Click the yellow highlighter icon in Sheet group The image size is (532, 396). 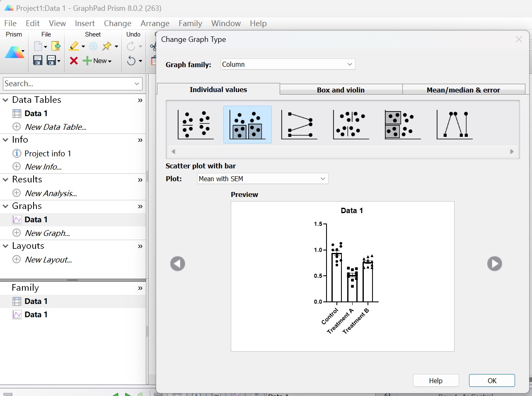click(x=74, y=46)
